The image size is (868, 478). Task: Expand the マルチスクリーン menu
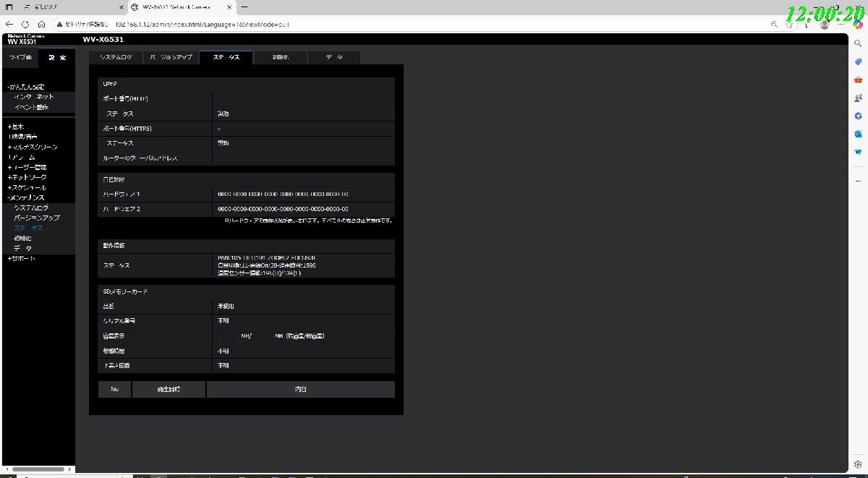[x=33, y=147]
